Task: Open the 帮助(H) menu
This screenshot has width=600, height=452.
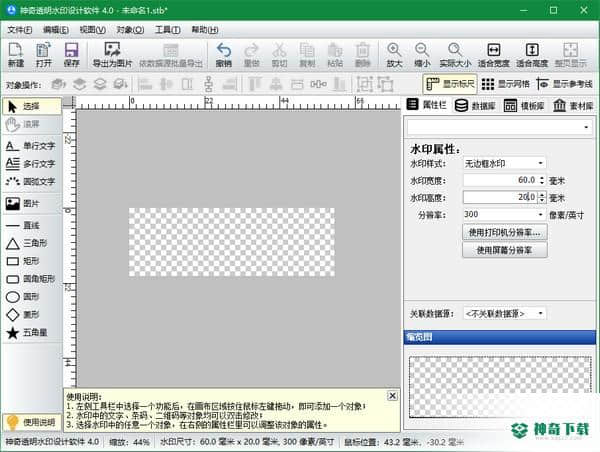Action: [x=205, y=30]
